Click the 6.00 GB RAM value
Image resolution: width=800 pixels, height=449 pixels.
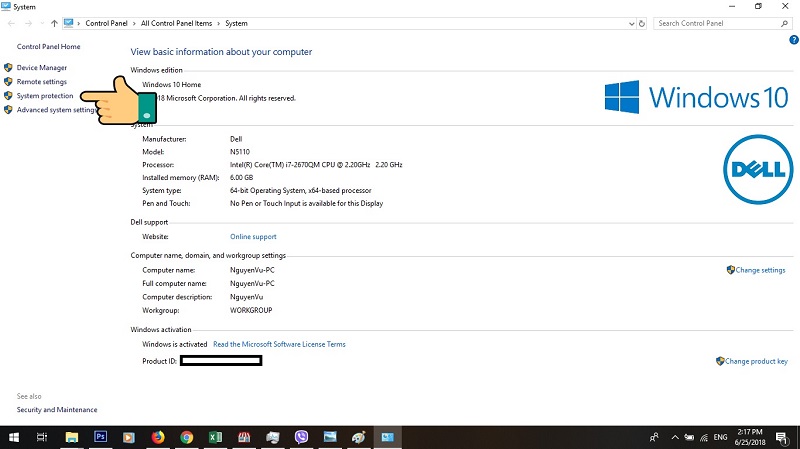[x=241, y=178]
